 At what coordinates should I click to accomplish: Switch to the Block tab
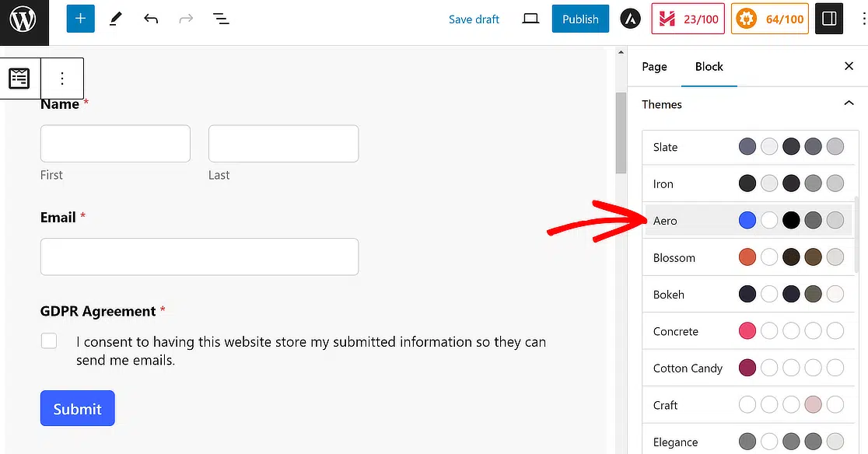709,66
